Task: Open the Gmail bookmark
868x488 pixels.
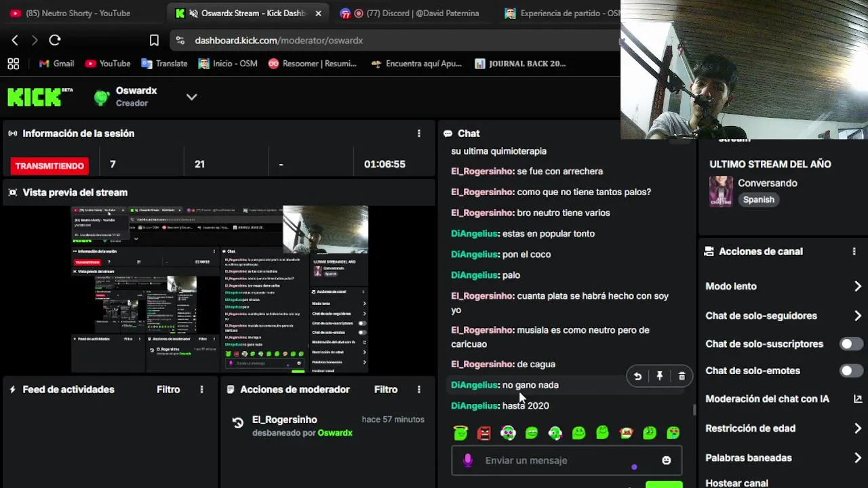Action: coord(56,64)
